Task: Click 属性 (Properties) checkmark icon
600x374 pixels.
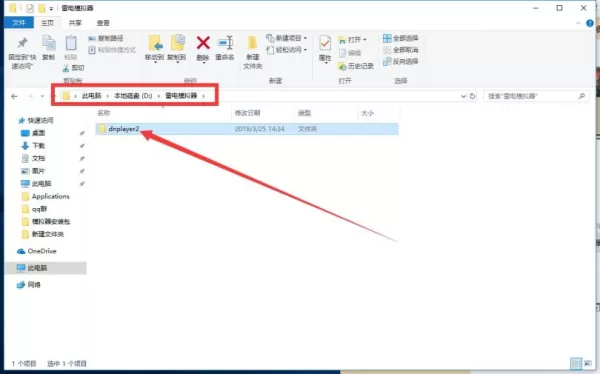Action: [x=325, y=43]
